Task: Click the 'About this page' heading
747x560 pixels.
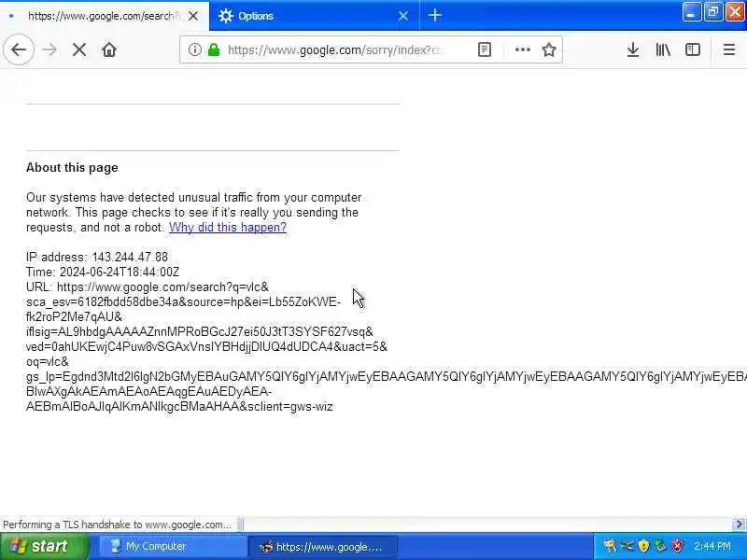Action: click(x=72, y=168)
